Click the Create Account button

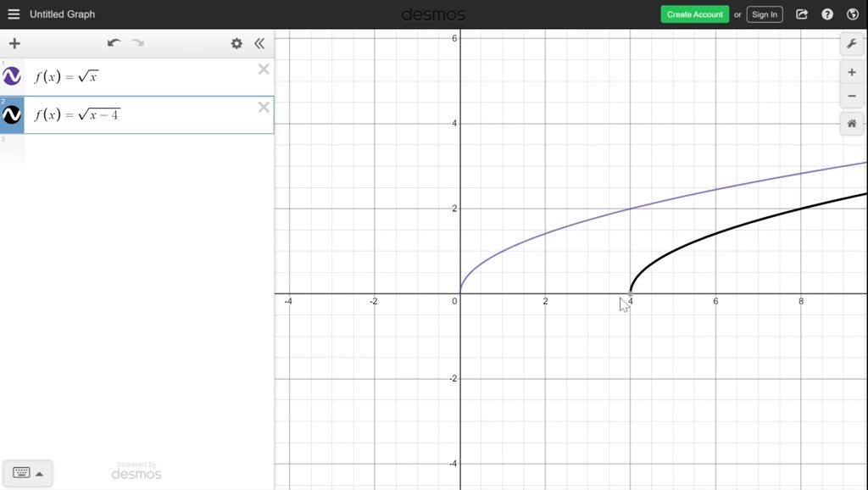coord(695,14)
